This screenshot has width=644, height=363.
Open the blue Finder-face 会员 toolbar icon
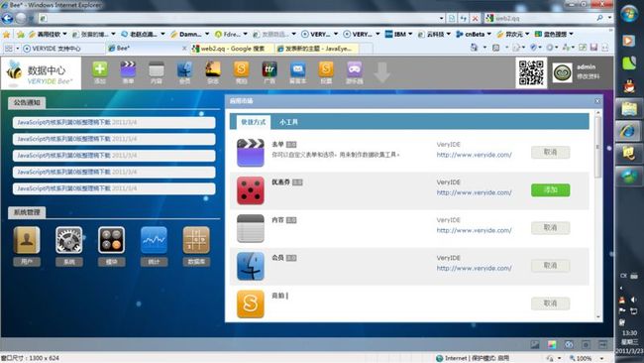[x=185, y=69]
